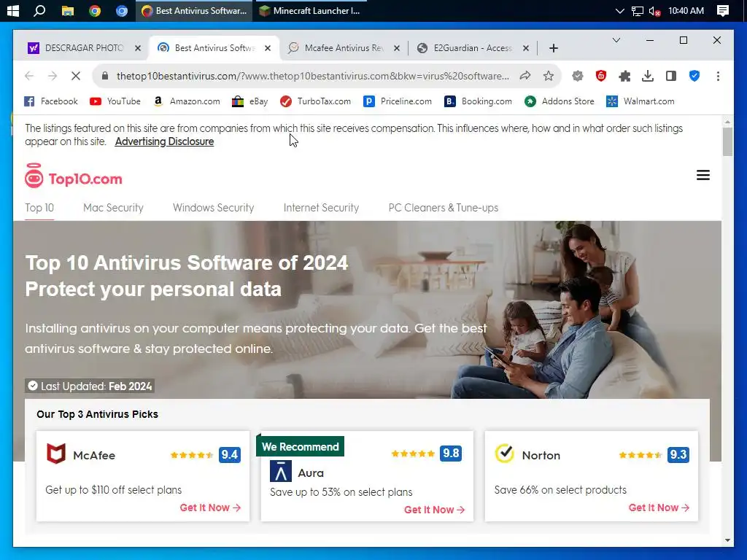Image resolution: width=747 pixels, height=560 pixels.
Task: Click the scrollbar down arrow
Action: [727, 540]
